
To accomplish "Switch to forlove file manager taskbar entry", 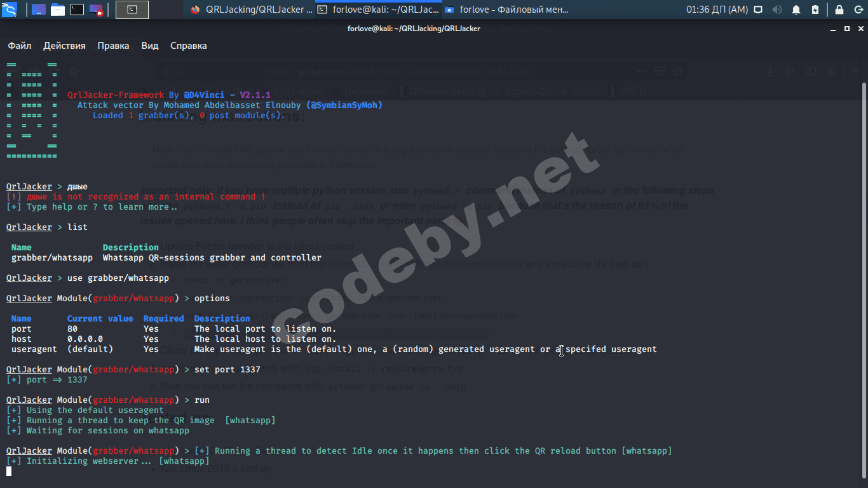I will [506, 10].
